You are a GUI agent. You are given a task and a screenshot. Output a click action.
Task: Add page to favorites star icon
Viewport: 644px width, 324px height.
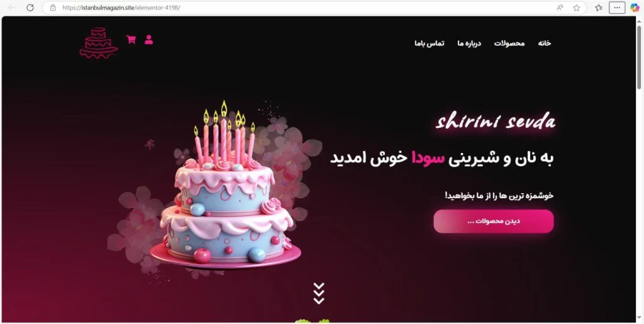[x=577, y=8]
